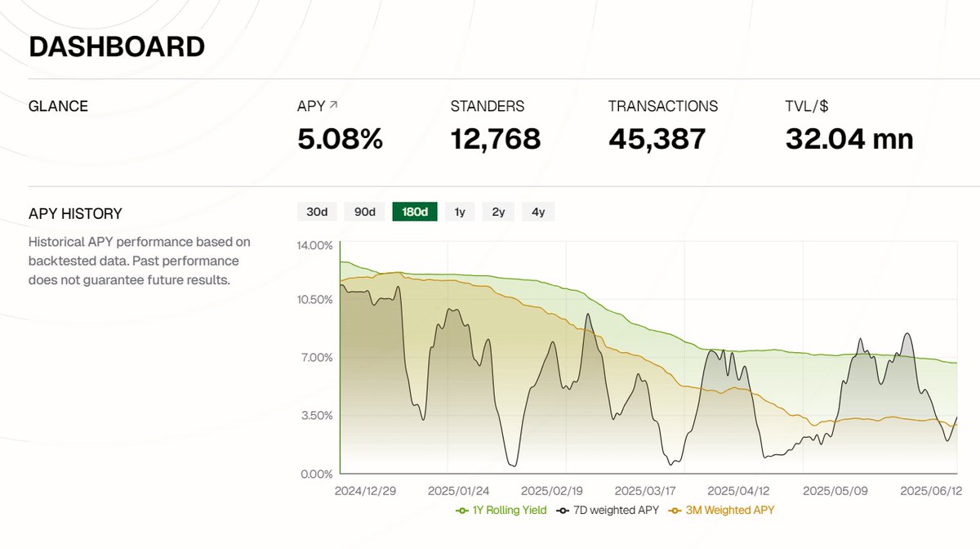Click the TVL value 32.04 mn
980x549 pixels.
pos(849,139)
